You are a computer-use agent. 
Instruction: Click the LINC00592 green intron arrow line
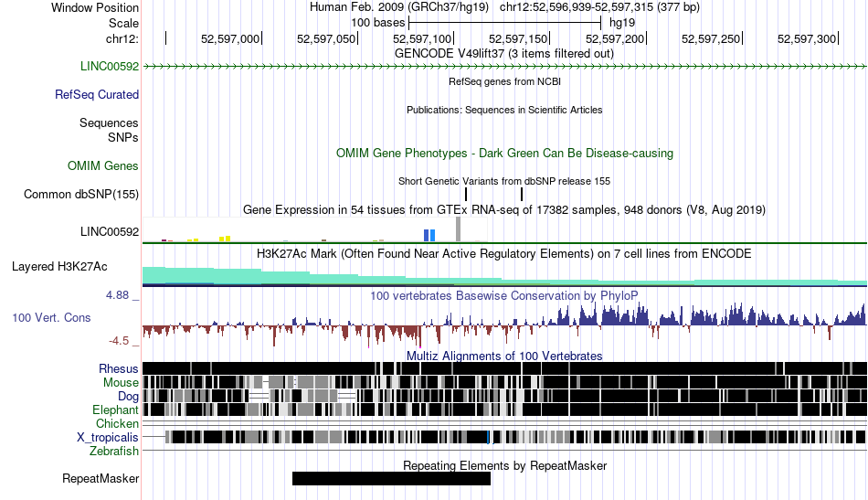click(x=505, y=67)
